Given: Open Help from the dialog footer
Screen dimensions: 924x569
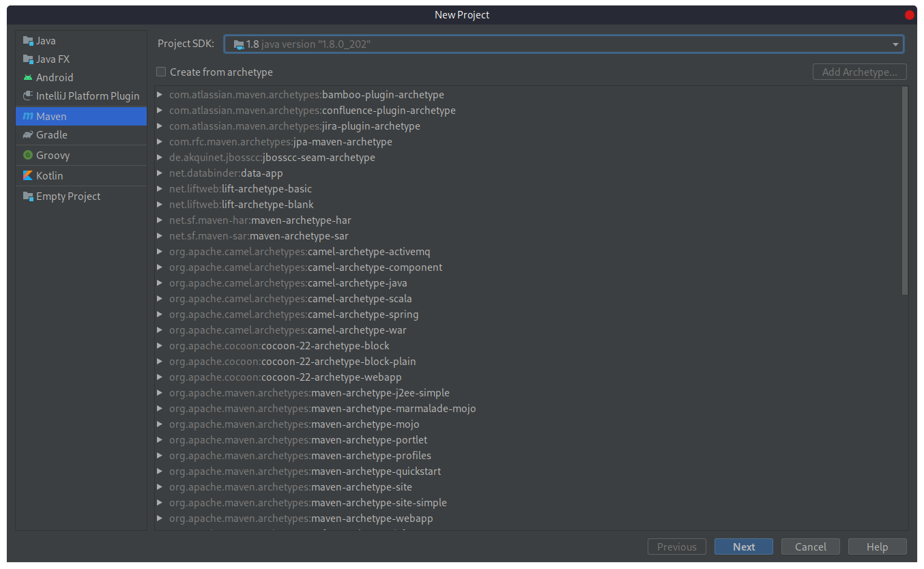Looking at the screenshot, I should pyautogui.click(x=877, y=546).
